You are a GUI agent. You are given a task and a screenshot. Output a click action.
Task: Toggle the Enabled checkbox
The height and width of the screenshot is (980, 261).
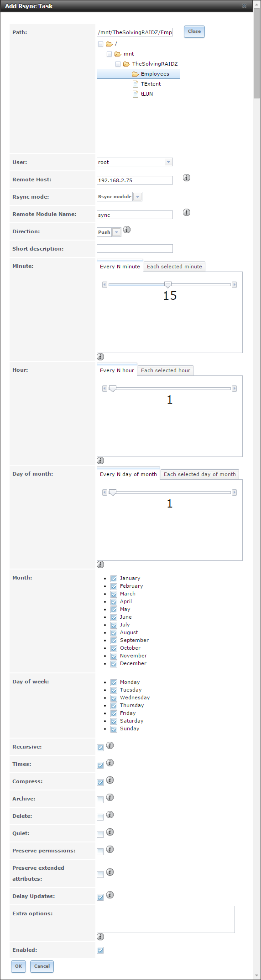click(x=100, y=950)
